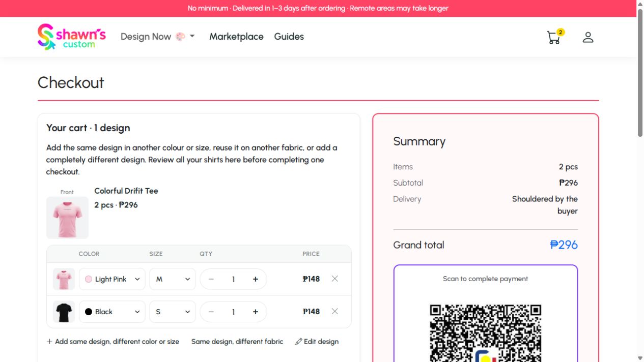
Task: Click the payment QR code
Action: coord(485,333)
